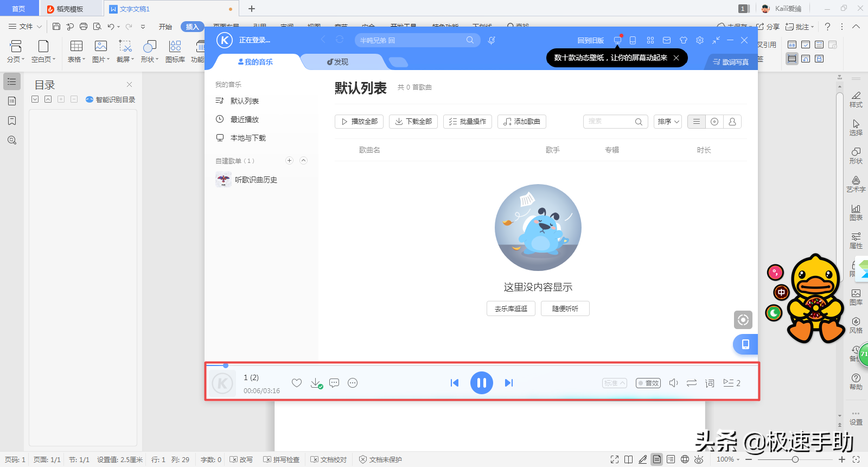Click the album cover thumbnail in player bar

click(222, 383)
